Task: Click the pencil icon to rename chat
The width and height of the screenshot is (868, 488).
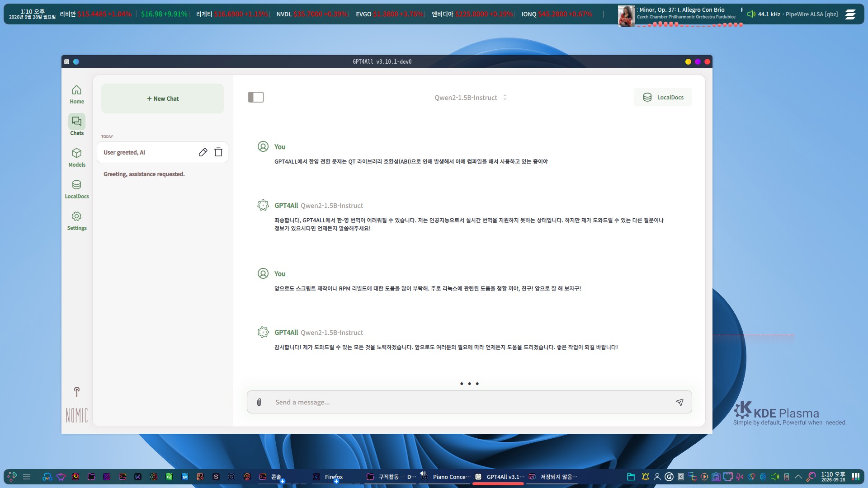Action: point(203,152)
